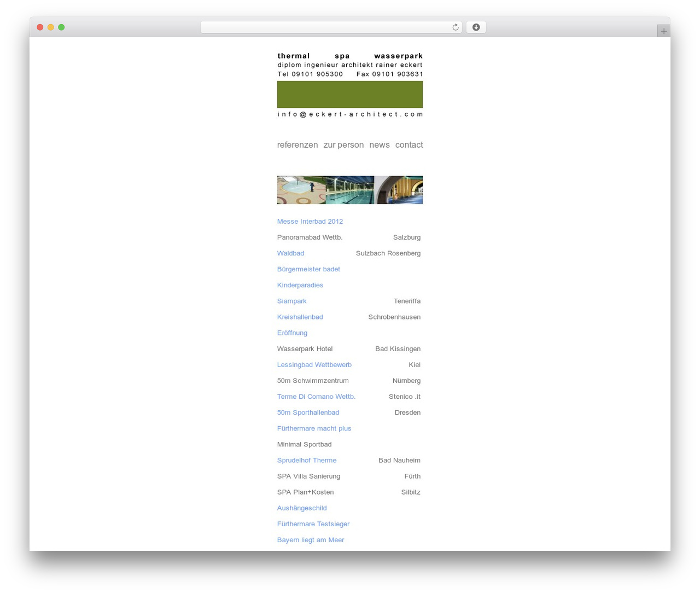Click the download arrow icon
This screenshot has height=593, width=700.
point(476,27)
